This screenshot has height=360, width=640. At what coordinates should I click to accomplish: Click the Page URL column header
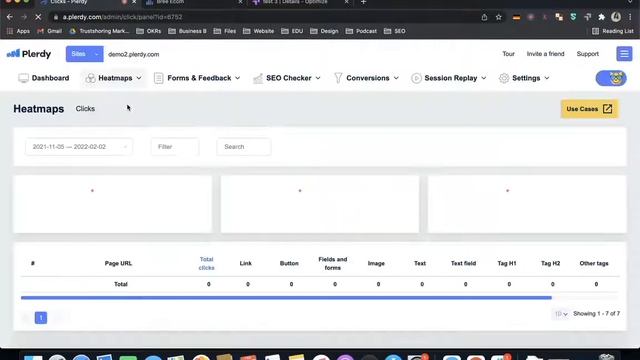(x=118, y=264)
